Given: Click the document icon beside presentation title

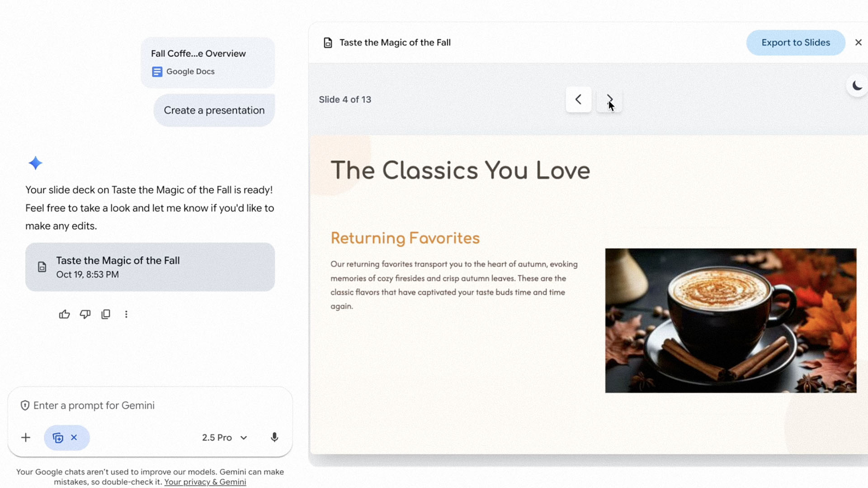Looking at the screenshot, I should [x=328, y=43].
